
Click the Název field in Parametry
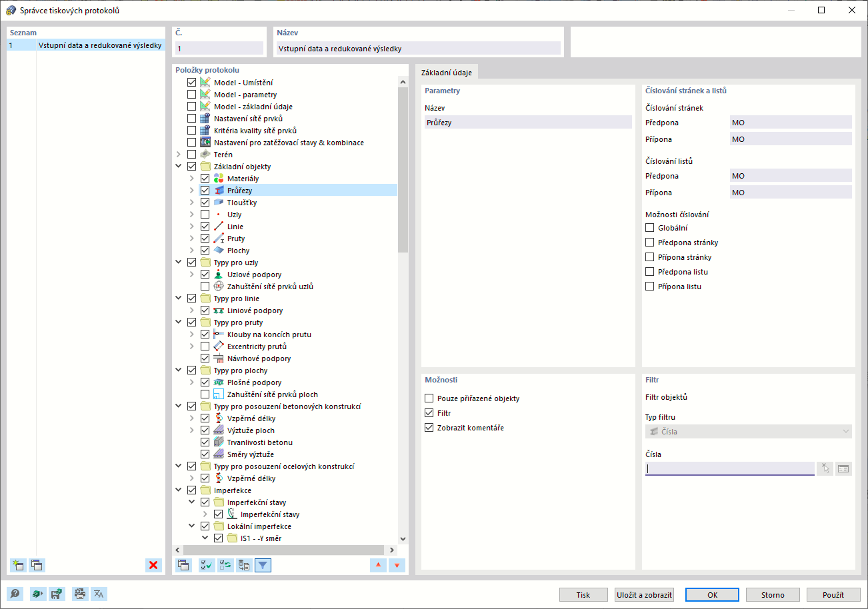528,122
